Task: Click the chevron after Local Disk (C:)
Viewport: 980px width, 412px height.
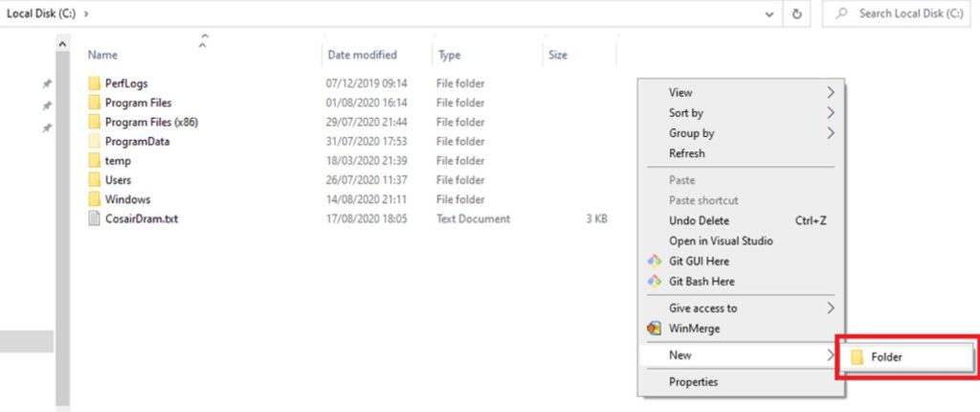Action: 85,13
